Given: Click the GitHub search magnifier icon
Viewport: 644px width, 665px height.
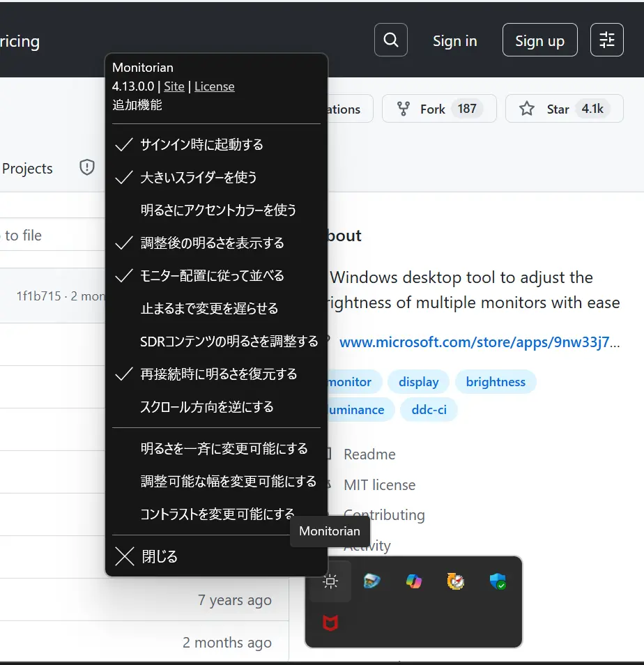Looking at the screenshot, I should click(x=391, y=40).
